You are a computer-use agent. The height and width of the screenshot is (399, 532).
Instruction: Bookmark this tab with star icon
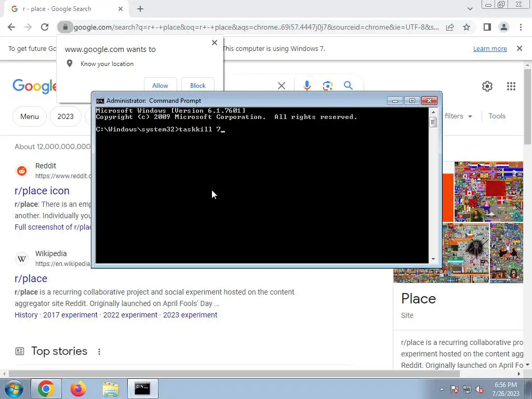pyautogui.click(x=467, y=27)
